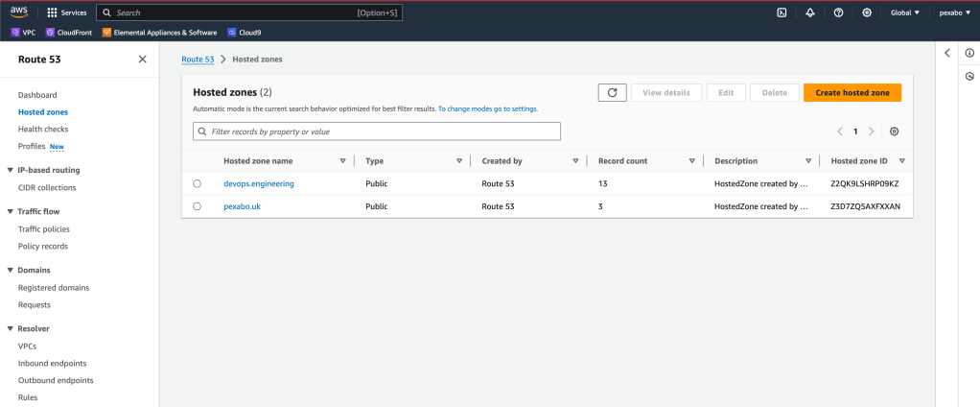Open the pexabo.uk hosted zone link
Image resolution: width=980 pixels, height=407 pixels.
(242, 206)
